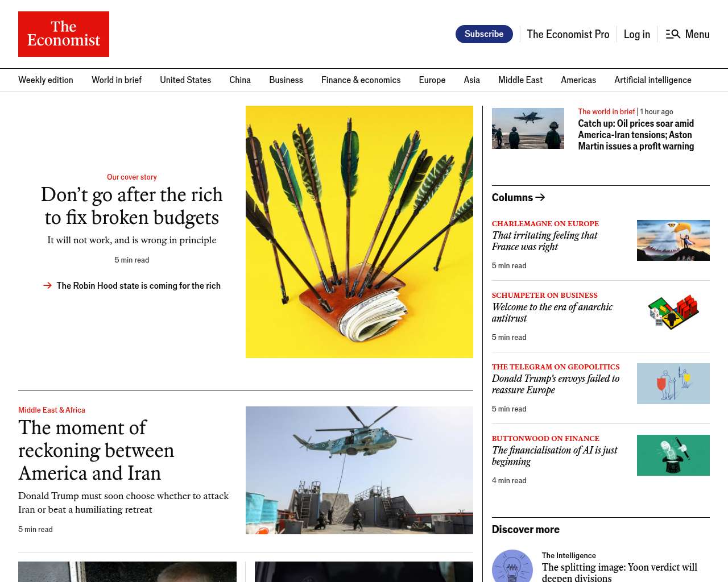Click the red arrow beside Robin Hood story
Image resolution: width=728 pixels, height=582 pixels.
(48, 285)
